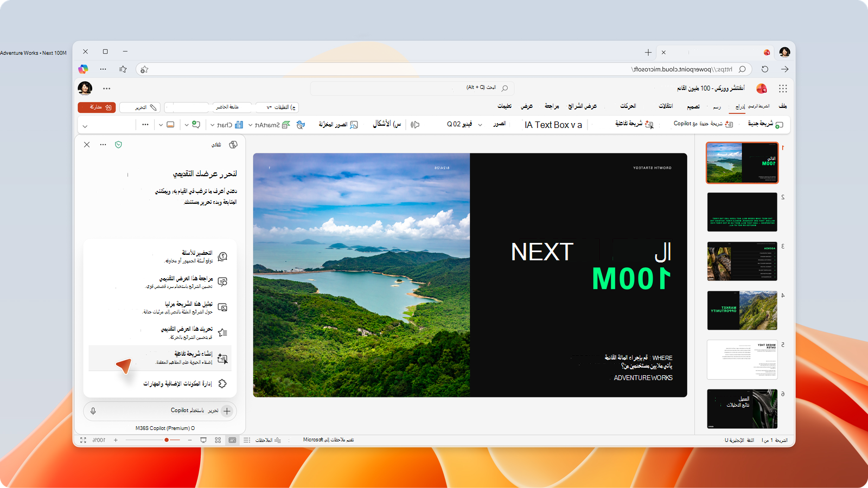Viewport: 868px width, 488px height.
Task: Open the ملف File menu
Action: 783,106
